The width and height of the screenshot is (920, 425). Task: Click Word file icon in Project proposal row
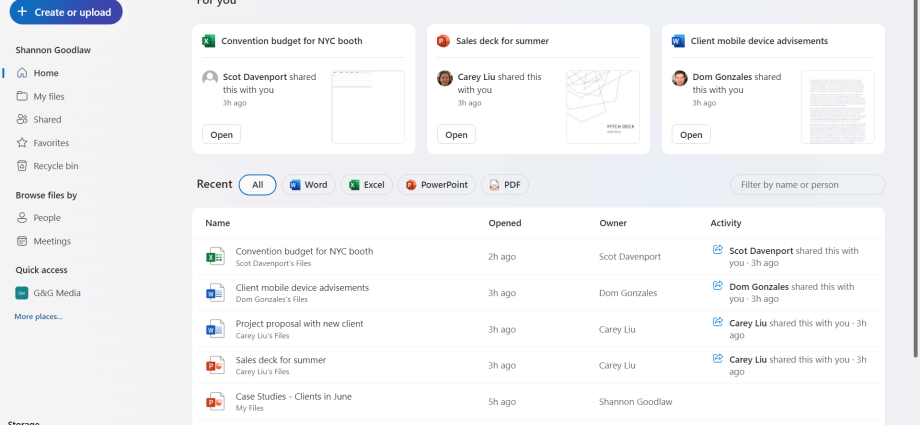[215, 329]
